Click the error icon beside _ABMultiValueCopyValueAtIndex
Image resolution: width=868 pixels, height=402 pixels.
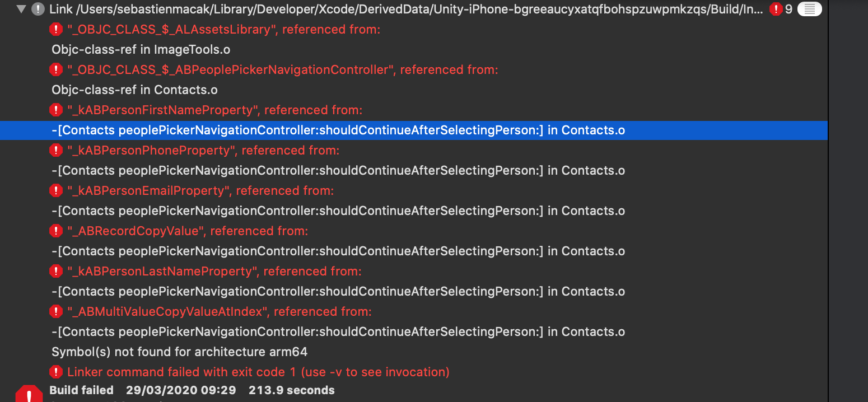[x=56, y=311]
